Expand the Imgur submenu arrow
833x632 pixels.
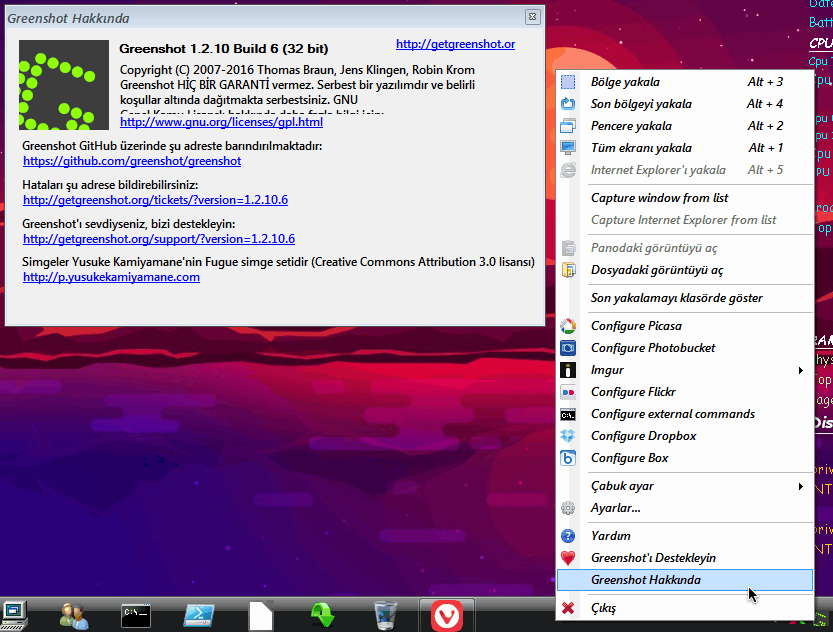pyautogui.click(x=801, y=370)
